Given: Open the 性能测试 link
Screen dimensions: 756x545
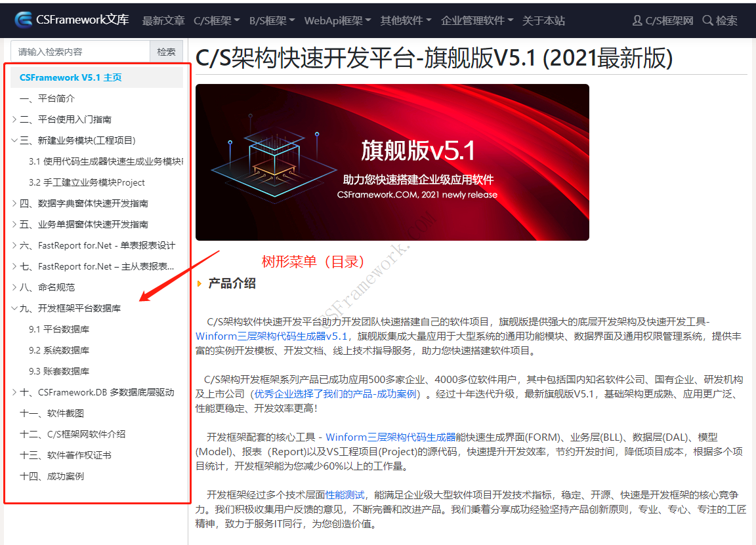Looking at the screenshot, I should tap(345, 495).
